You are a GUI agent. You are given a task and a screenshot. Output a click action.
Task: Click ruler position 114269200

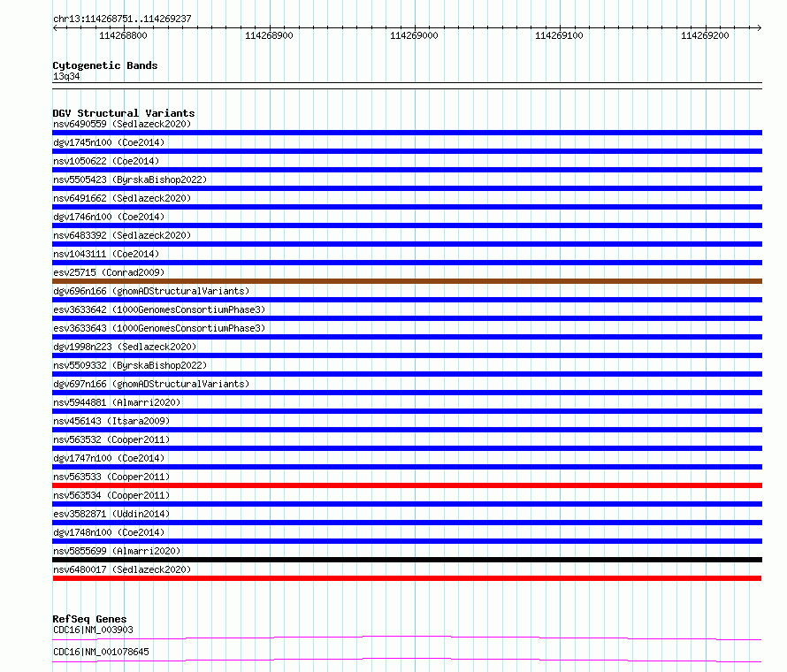pos(705,35)
